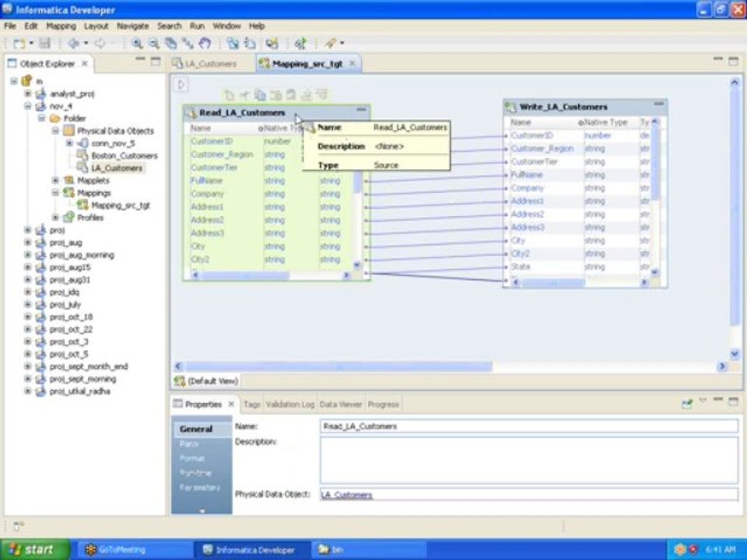Click the Write_LA_Customers horizontal scrollbar thumb
Image resolution: width=747 pixels, height=560 pixels.
pos(553,282)
